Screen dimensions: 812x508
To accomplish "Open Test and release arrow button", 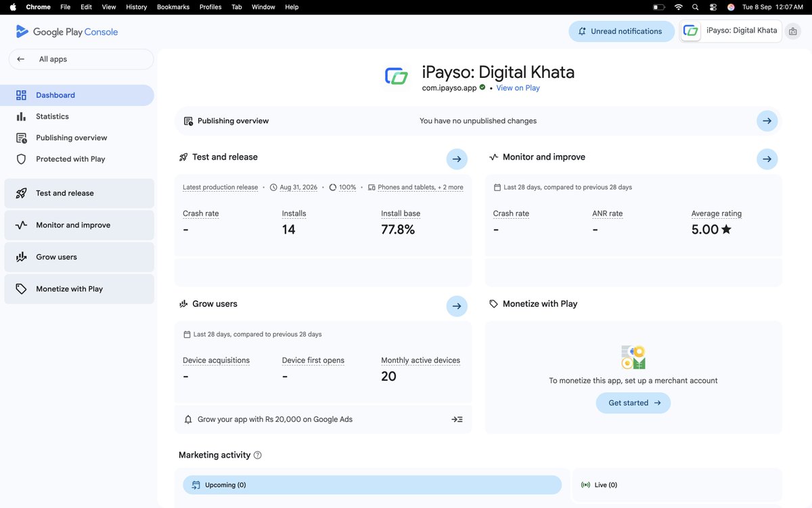I will (x=457, y=159).
